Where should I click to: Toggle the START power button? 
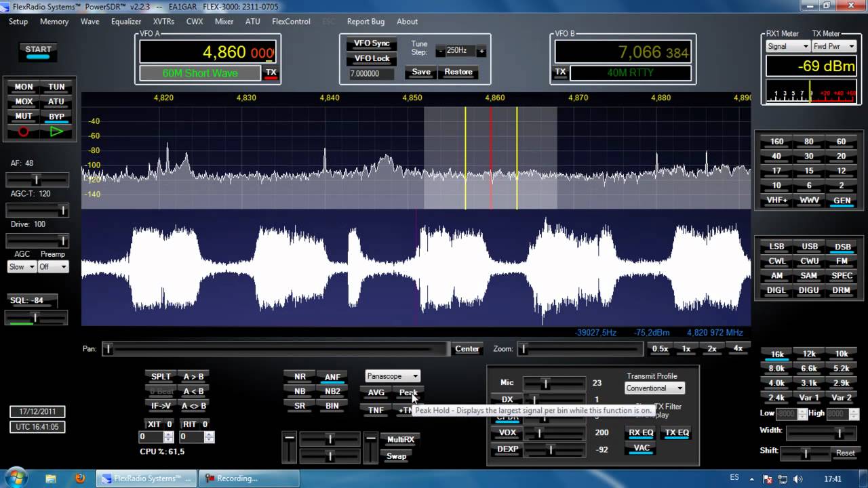click(x=38, y=51)
